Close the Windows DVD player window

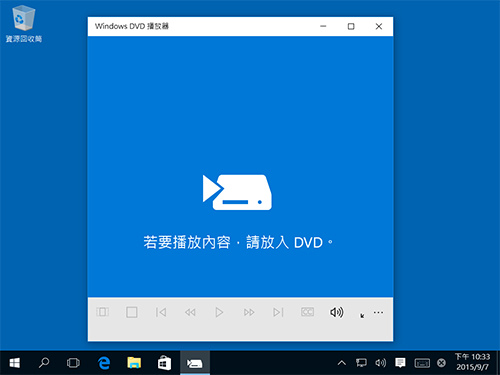click(379, 26)
